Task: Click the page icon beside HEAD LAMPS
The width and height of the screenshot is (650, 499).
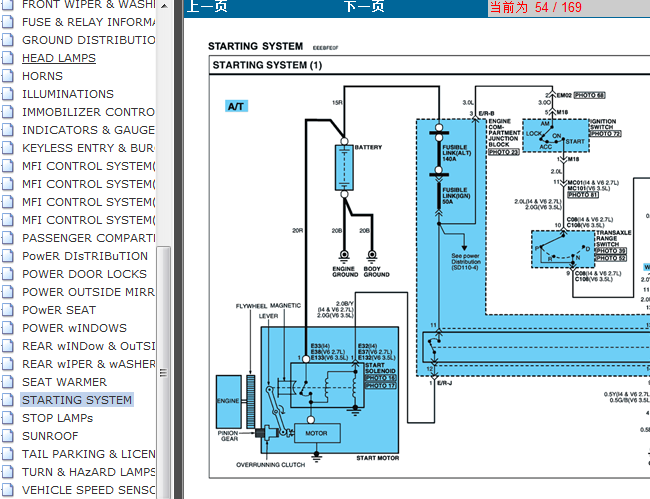Action: tap(7, 58)
